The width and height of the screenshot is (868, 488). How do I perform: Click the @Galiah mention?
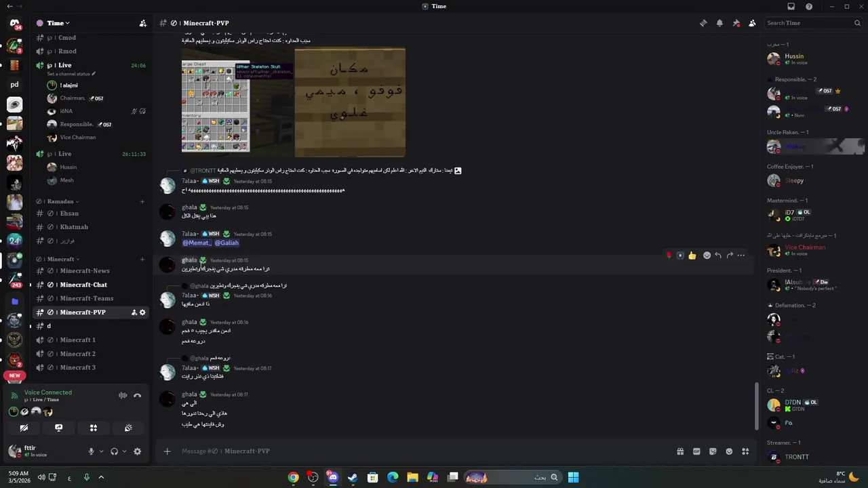pyautogui.click(x=226, y=243)
